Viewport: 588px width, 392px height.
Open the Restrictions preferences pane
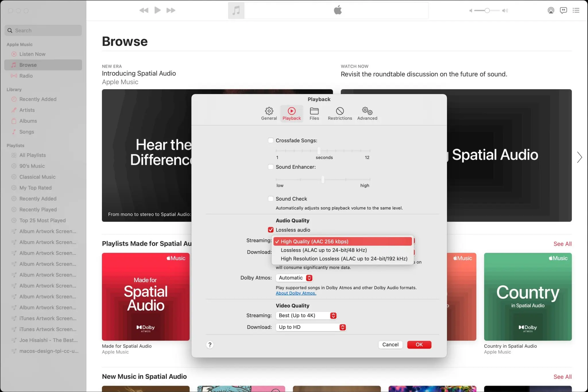pyautogui.click(x=340, y=114)
